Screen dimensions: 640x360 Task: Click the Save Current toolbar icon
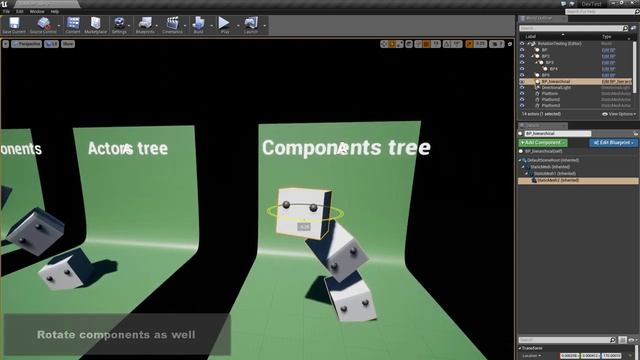[14, 25]
